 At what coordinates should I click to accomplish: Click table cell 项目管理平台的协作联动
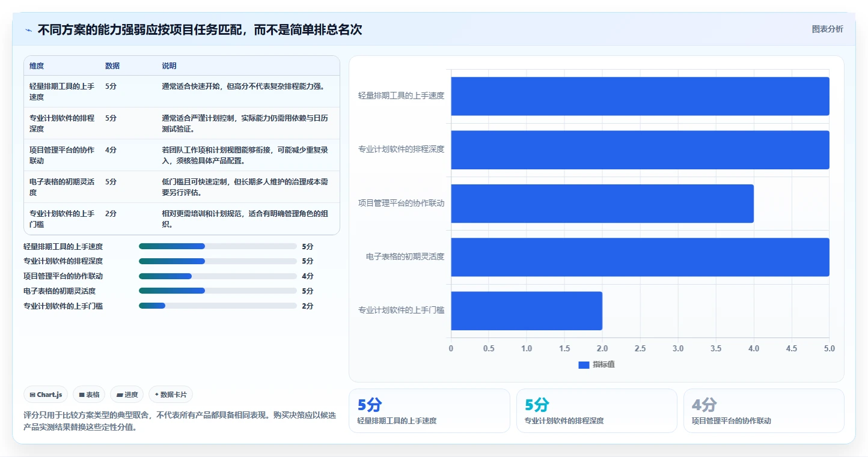click(62, 155)
